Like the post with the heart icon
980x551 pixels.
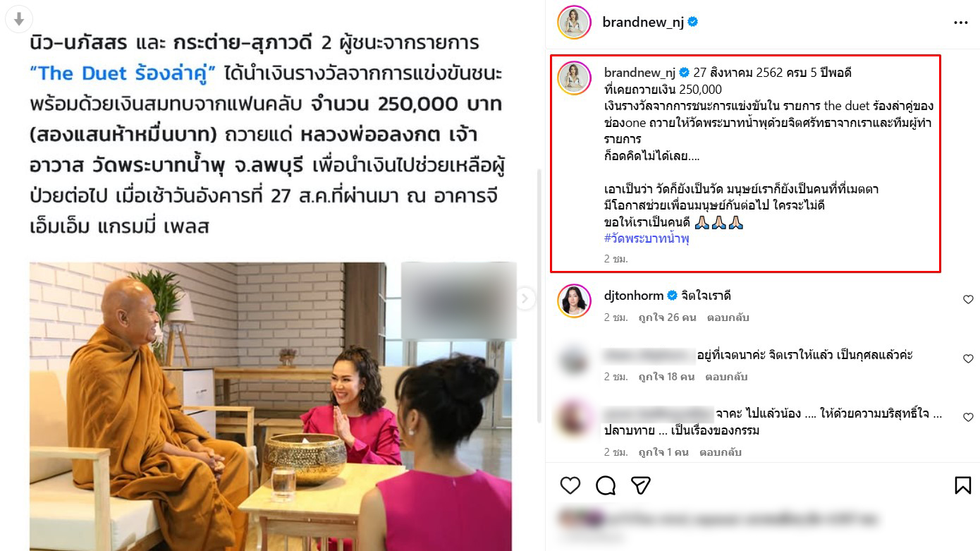(x=570, y=485)
